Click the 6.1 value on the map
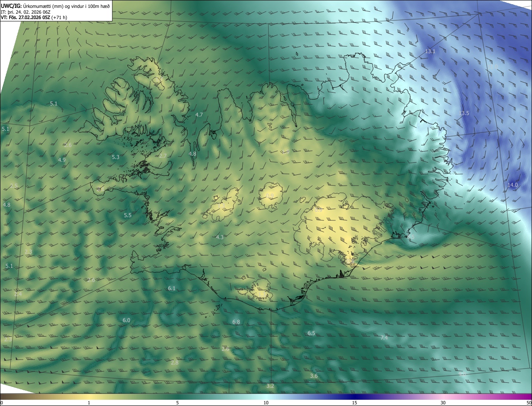Image resolution: width=532 pixels, height=406 pixels. click(172, 288)
